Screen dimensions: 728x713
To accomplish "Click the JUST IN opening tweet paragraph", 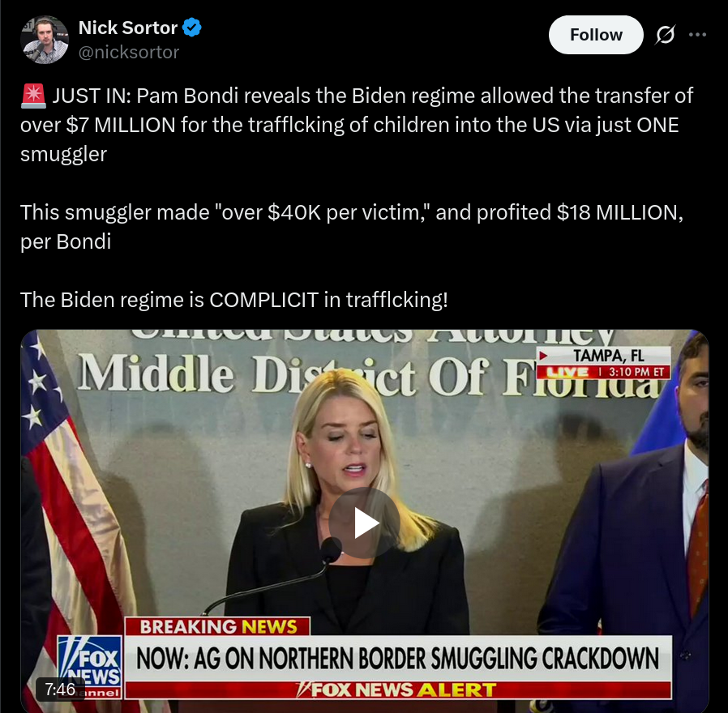I will point(357,125).
